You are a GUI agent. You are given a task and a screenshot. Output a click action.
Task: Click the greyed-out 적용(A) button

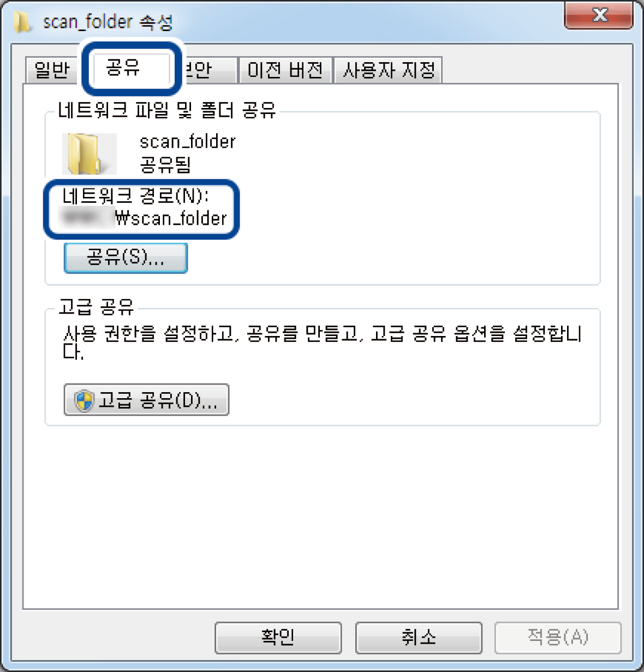tap(558, 637)
